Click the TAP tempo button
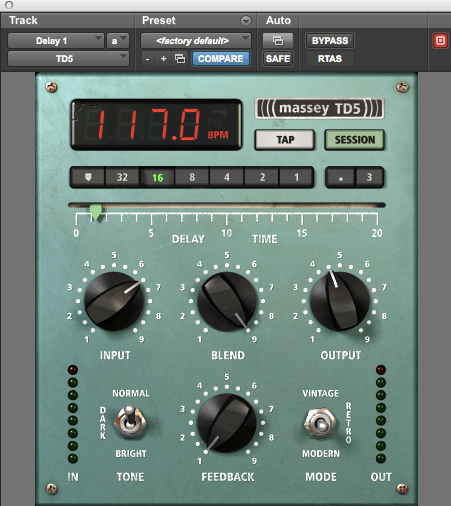Viewport: 451px width, 506px height. coord(285,139)
